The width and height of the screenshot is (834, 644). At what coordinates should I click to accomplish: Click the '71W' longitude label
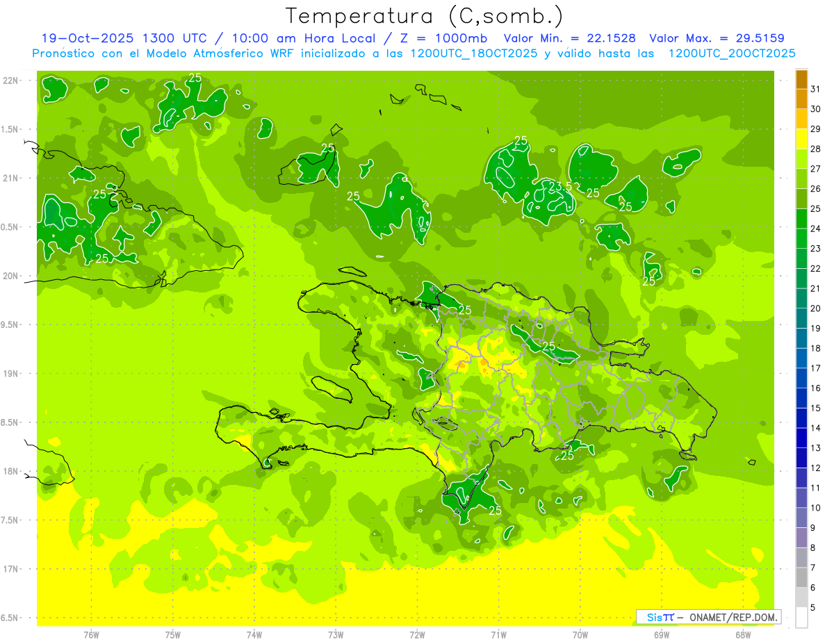coord(498,635)
